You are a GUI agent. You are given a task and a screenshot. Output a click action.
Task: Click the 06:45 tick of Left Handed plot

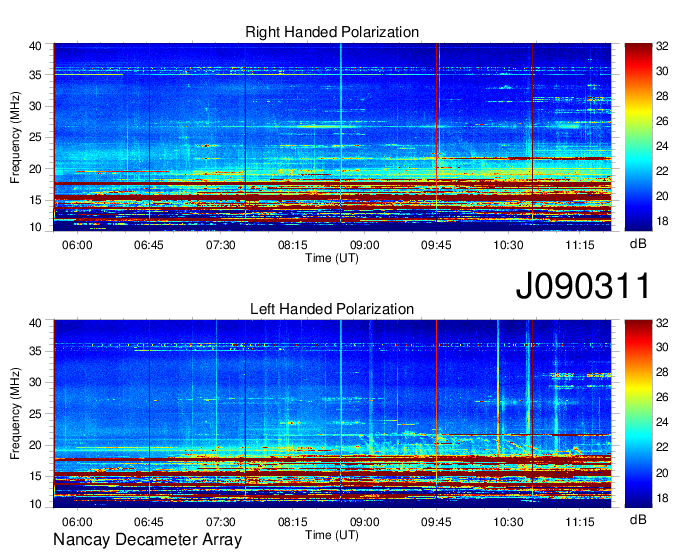click(x=149, y=522)
